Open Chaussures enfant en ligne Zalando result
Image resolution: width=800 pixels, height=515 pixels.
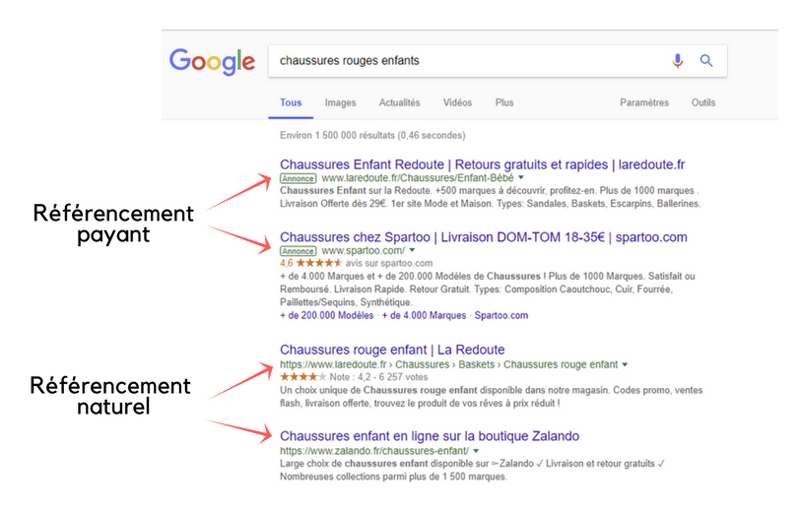[x=429, y=436]
